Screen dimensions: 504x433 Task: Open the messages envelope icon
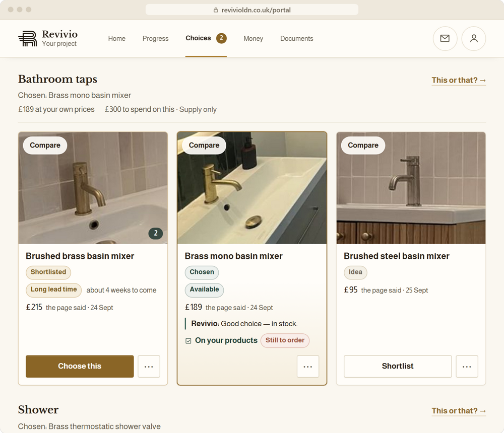click(x=445, y=39)
